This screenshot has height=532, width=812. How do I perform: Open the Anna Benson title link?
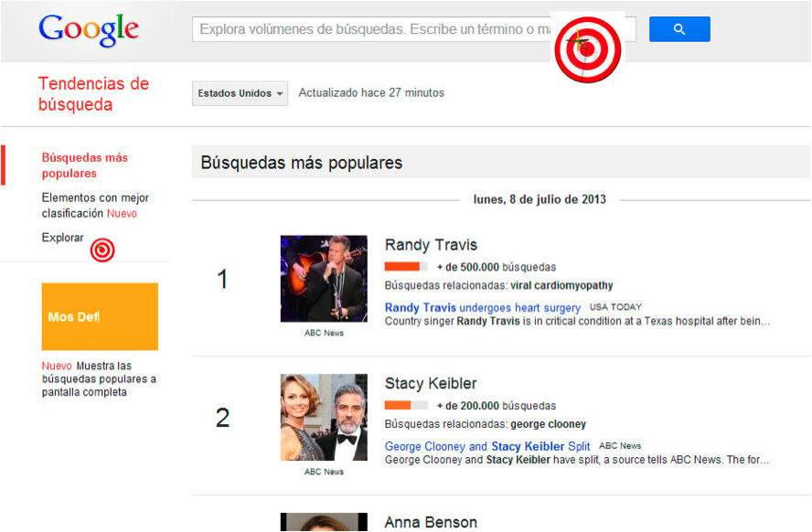431,523
